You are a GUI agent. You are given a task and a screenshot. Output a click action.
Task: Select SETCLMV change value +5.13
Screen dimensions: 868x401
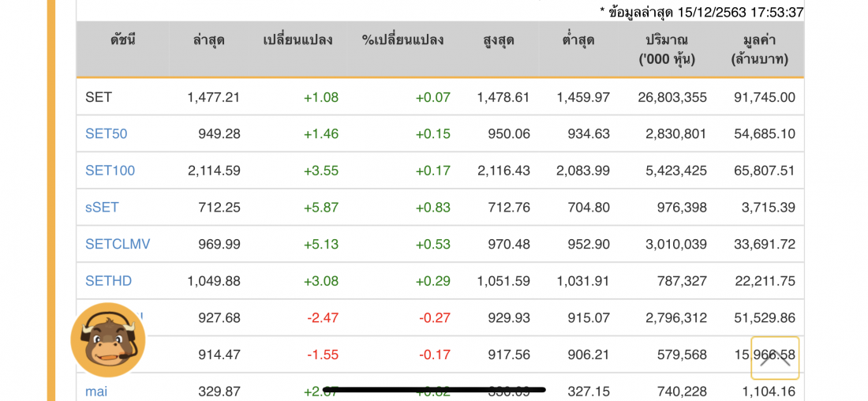coord(321,244)
